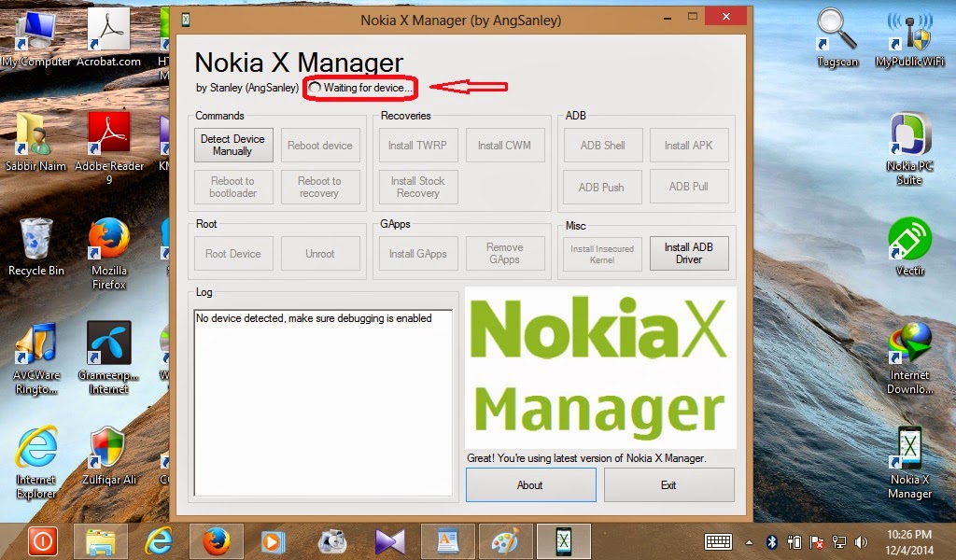The image size is (956, 560).
Task: Open the speaker volume icon in the tray
Action: point(861,539)
